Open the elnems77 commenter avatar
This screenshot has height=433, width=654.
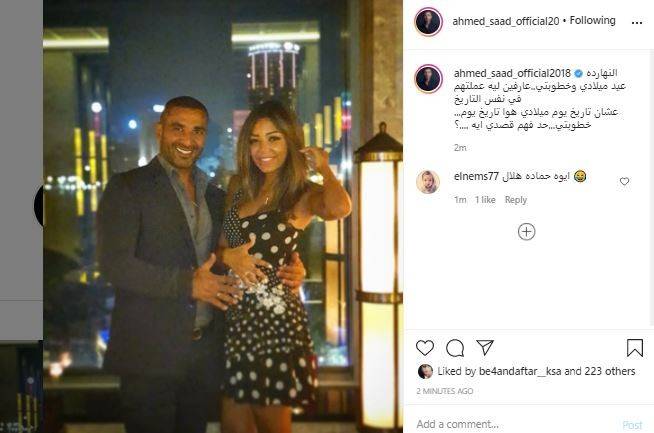coord(428,182)
